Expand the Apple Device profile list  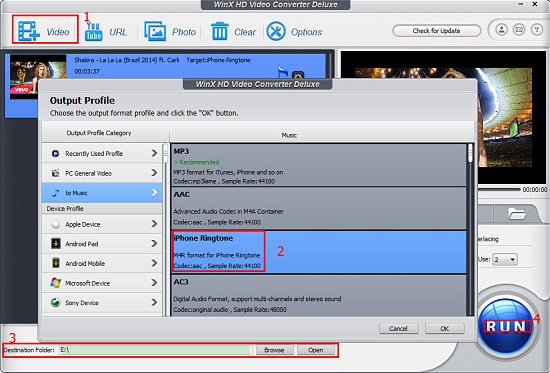click(x=102, y=224)
